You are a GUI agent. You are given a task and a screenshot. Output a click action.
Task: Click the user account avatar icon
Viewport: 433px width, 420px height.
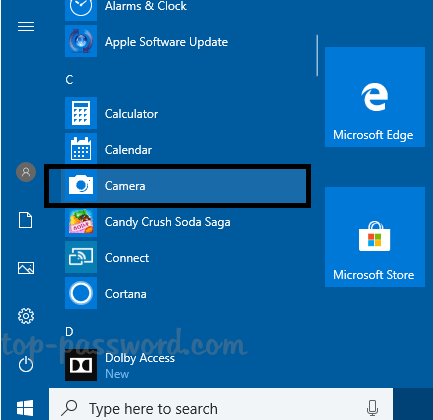pyautogui.click(x=26, y=172)
